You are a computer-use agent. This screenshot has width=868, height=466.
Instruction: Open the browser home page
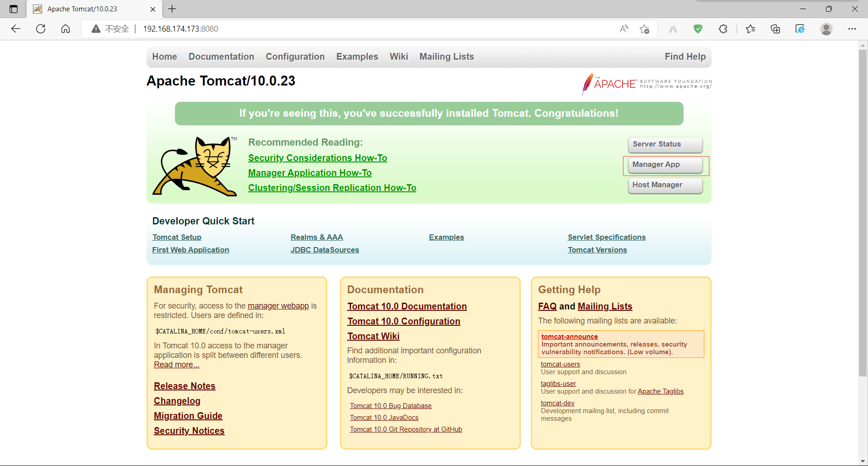pyautogui.click(x=66, y=29)
